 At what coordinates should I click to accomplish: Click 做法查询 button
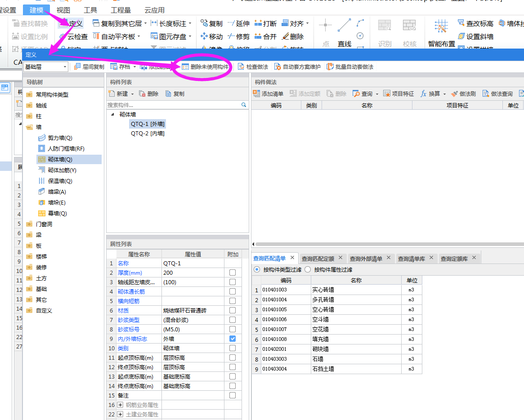pos(497,94)
